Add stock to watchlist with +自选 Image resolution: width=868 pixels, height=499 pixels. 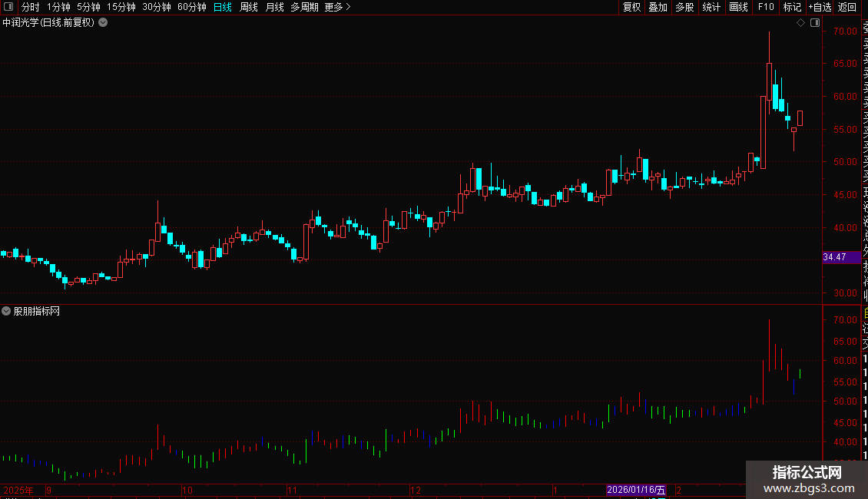click(x=820, y=7)
